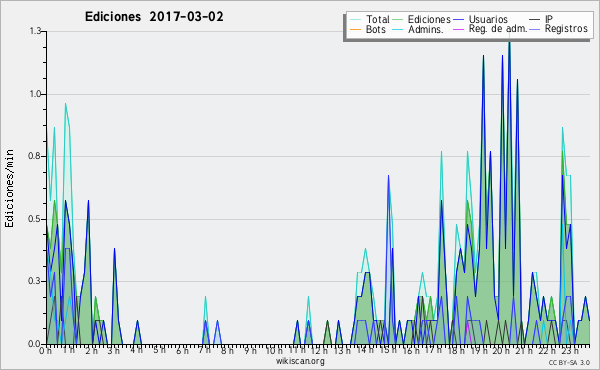
Task: Click the '0 h' x-axis label
Action: click(x=45, y=351)
